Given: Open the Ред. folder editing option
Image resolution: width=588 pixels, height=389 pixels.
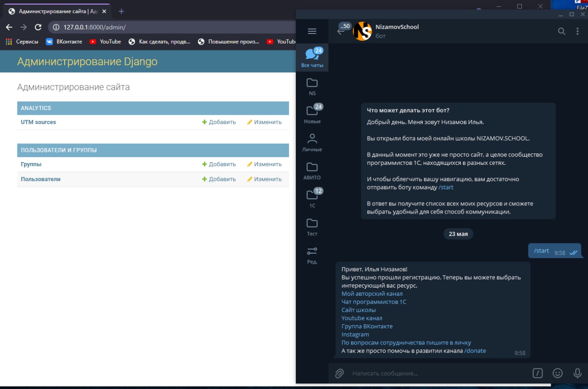Looking at the screenshot, I should [x=312, y=255].
